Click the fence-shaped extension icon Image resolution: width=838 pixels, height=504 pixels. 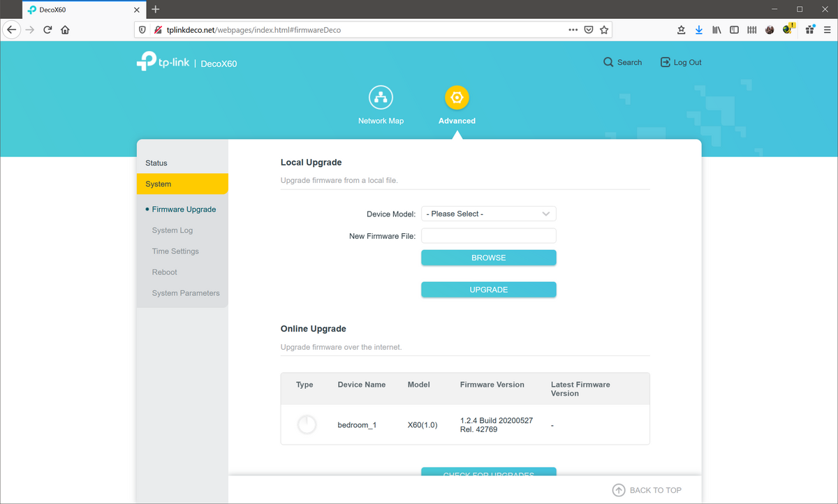point(752,30)
